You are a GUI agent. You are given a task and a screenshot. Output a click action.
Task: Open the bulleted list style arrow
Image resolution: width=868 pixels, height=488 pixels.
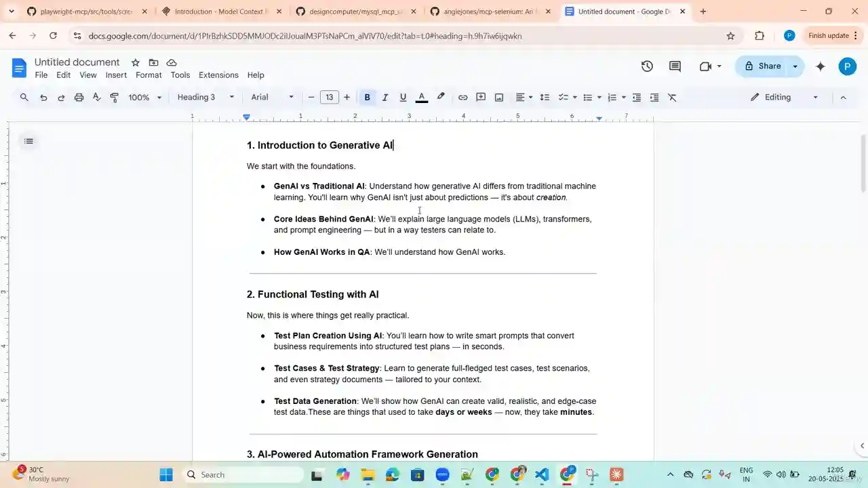[x=599, y=98]
